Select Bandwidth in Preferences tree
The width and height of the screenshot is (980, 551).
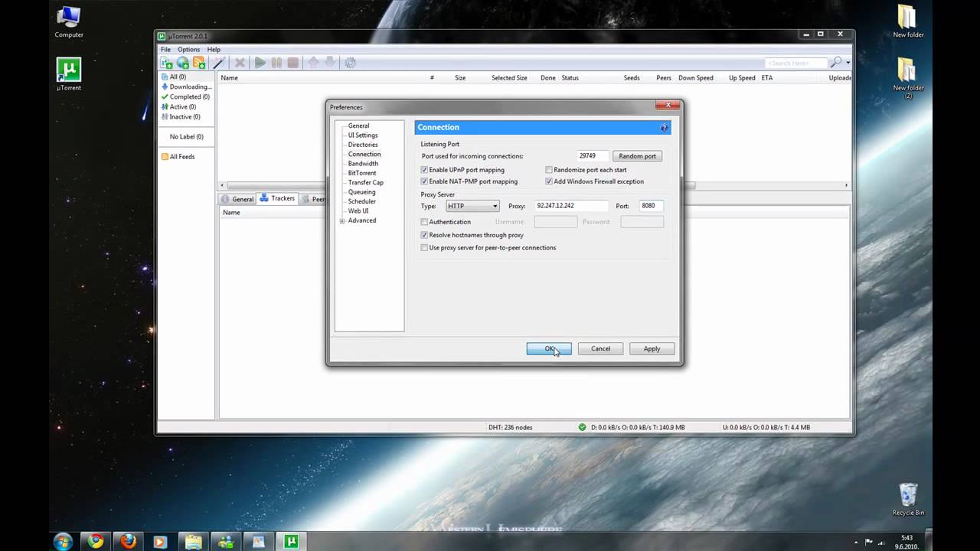(x=363, y=164)
